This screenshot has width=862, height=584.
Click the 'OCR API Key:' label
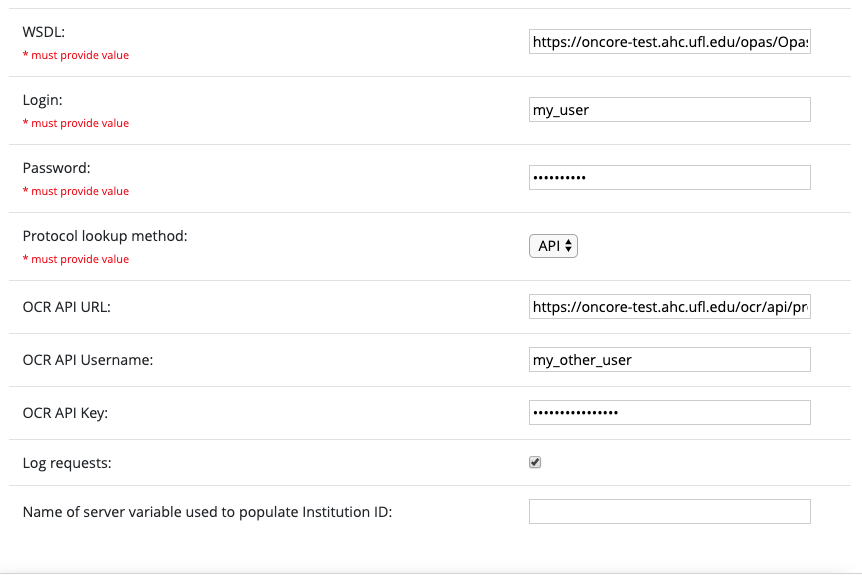click(x=65, y=413)
